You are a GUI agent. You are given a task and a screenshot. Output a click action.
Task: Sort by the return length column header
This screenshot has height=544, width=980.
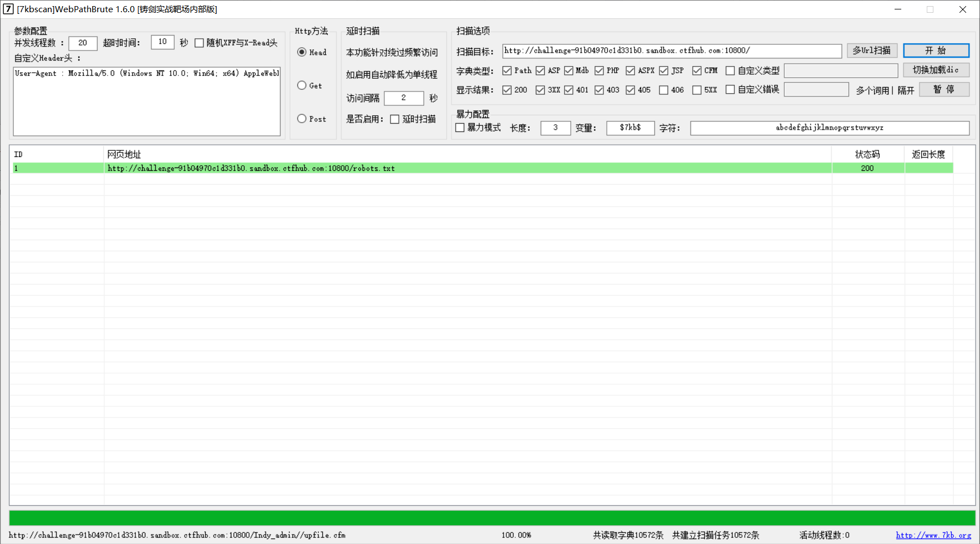click(x=928, y=154)
